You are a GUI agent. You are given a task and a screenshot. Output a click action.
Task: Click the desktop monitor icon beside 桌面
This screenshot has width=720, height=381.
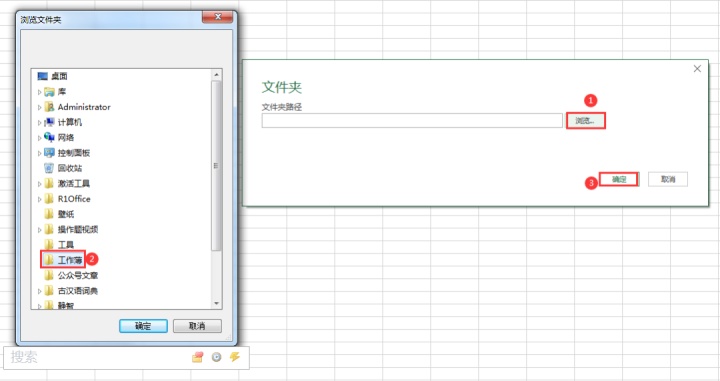43,76
